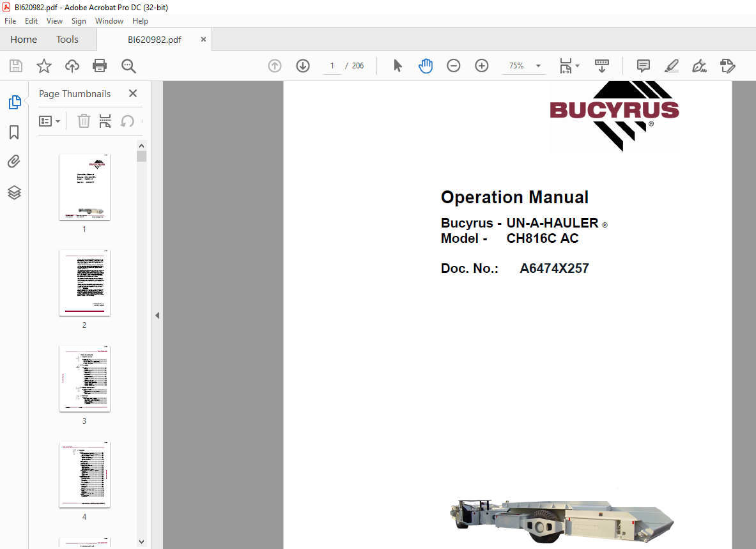This screenshot has height=549, width=756.
Task: Switch to the Home tab
Action: (x=24, y=40)
